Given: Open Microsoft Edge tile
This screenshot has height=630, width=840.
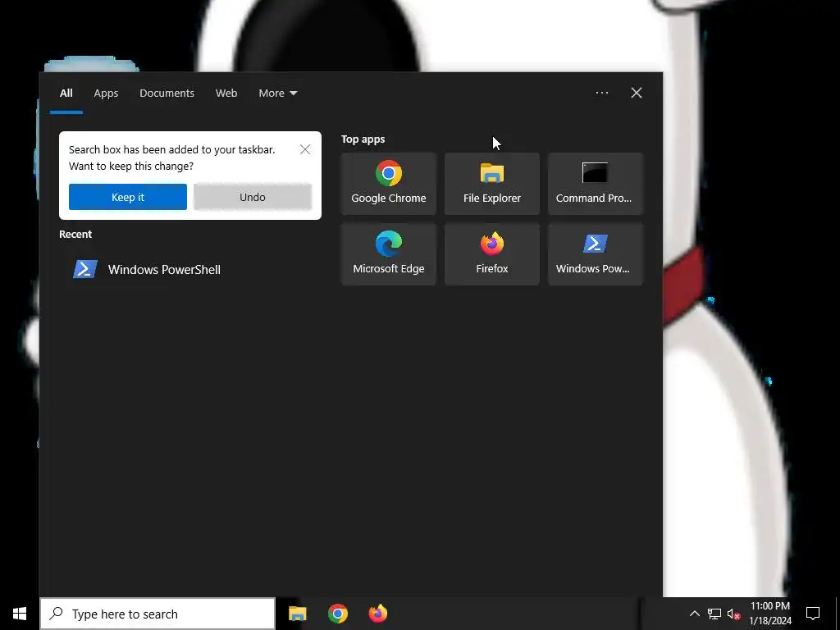Looking at the screenshot, I should point(388,254).
